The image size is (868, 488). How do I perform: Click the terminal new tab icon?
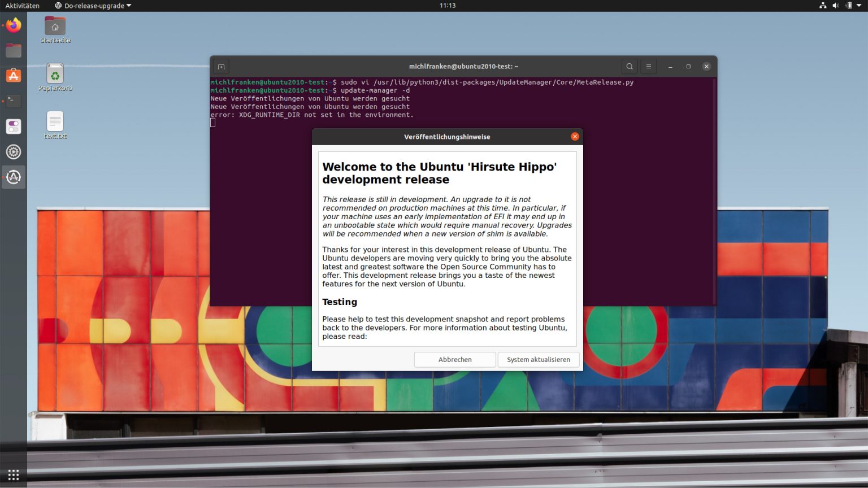click(x=222, y=67)
